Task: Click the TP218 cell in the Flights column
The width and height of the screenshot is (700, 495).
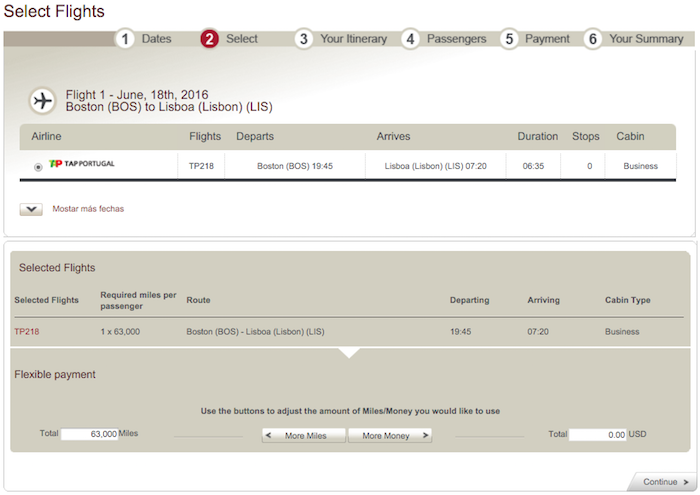Action: pyautogui.click(x=201, y=166)
